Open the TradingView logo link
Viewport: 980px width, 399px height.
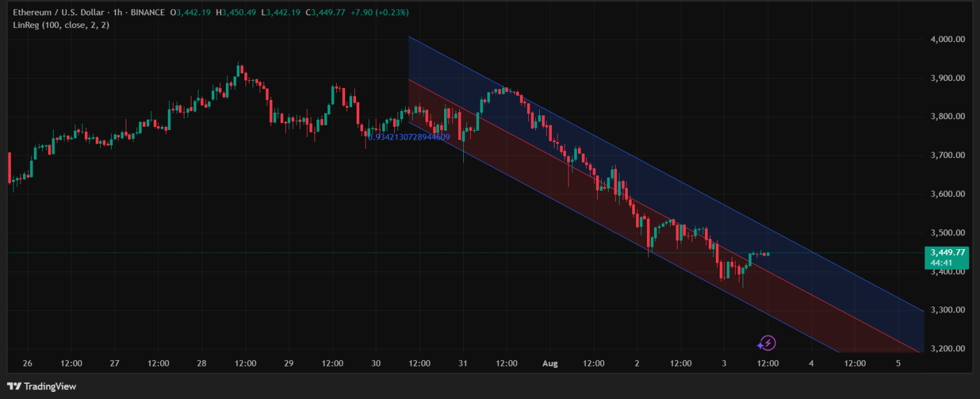[41, 386]
